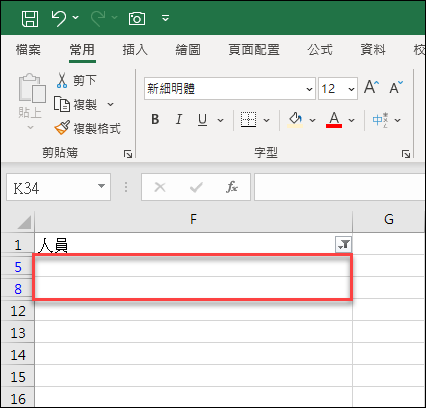The image size is (426, 408).
Task: Apply red font color A
Action: (334, 120)
